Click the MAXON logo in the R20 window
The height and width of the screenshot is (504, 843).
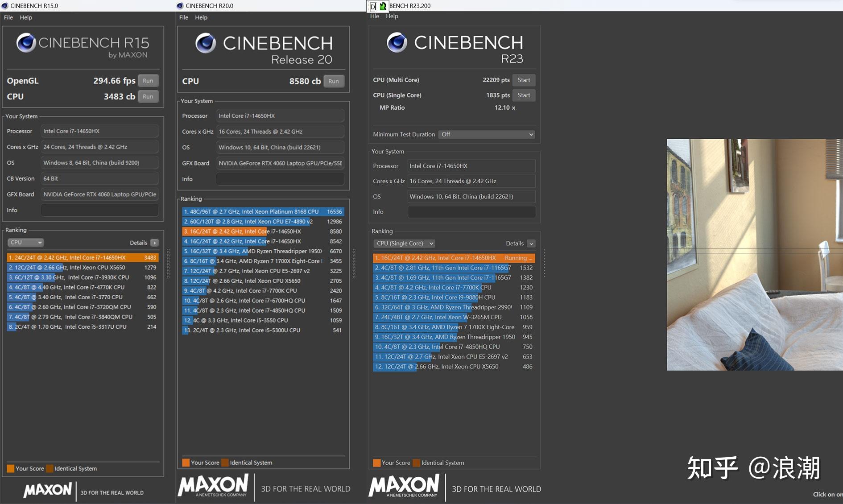tap(213, 485)
